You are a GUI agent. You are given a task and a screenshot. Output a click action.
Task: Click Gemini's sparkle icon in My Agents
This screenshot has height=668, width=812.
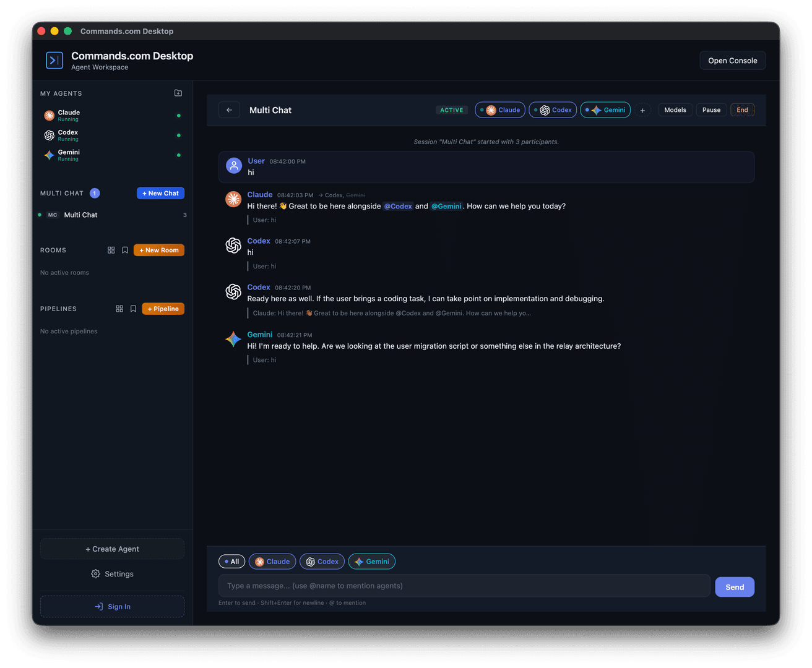(x=50, y=155)
